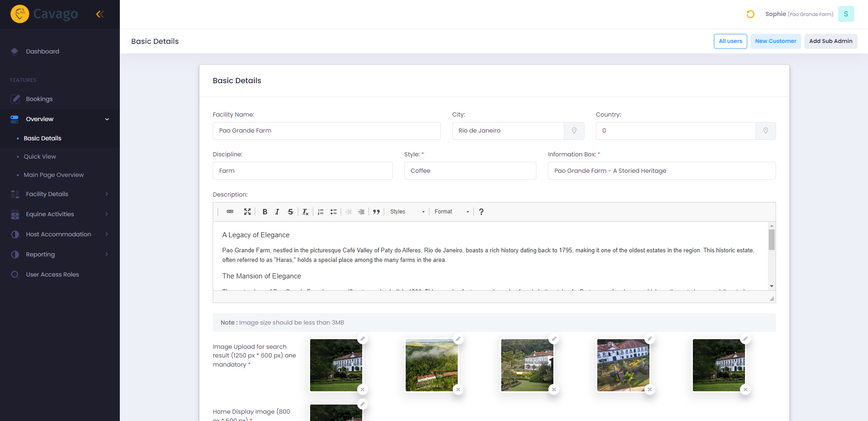Screen dimensions: 868x421
Task: Edit the first search result image
Action: pyautogui.click(x=363, y=339)
